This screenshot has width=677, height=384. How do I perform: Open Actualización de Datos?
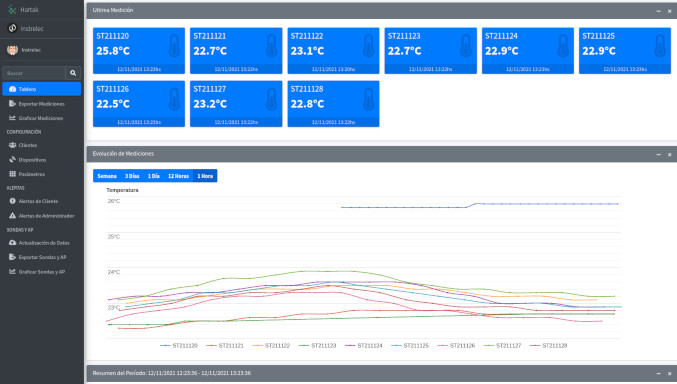coord(41,243)
